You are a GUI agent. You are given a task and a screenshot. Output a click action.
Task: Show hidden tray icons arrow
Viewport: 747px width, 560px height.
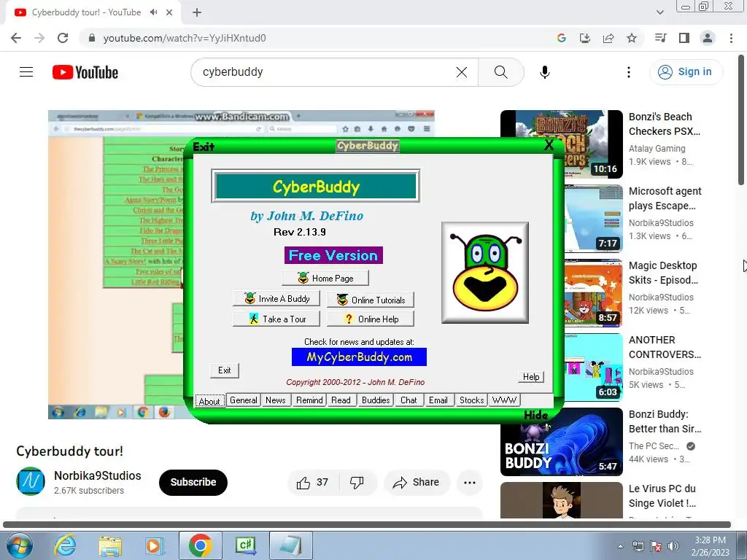[x=620, y=546]
